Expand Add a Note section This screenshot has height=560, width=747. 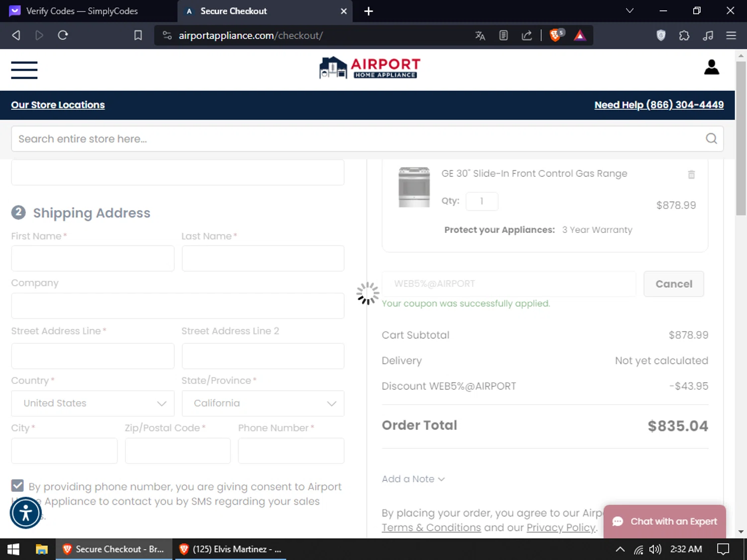point(413,479)
